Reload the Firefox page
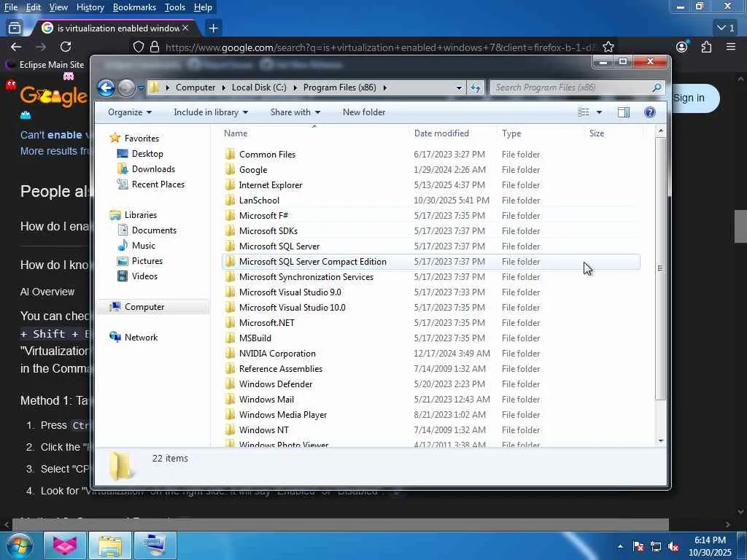This screenshot has height=560, width=747. point(66,47)
